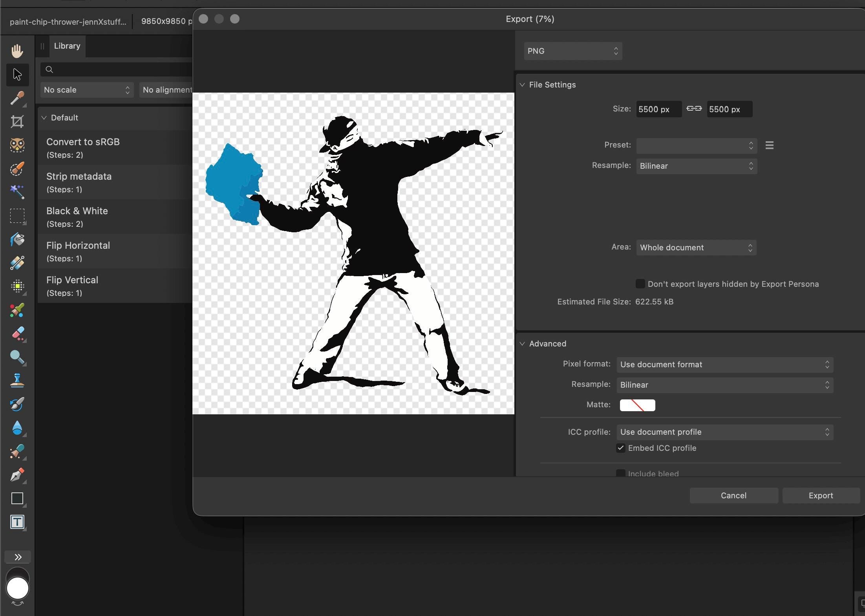Screen dimensions: 865x616
Task: Run the Flip Vertical macro
Action: click(x=115, y=286)
